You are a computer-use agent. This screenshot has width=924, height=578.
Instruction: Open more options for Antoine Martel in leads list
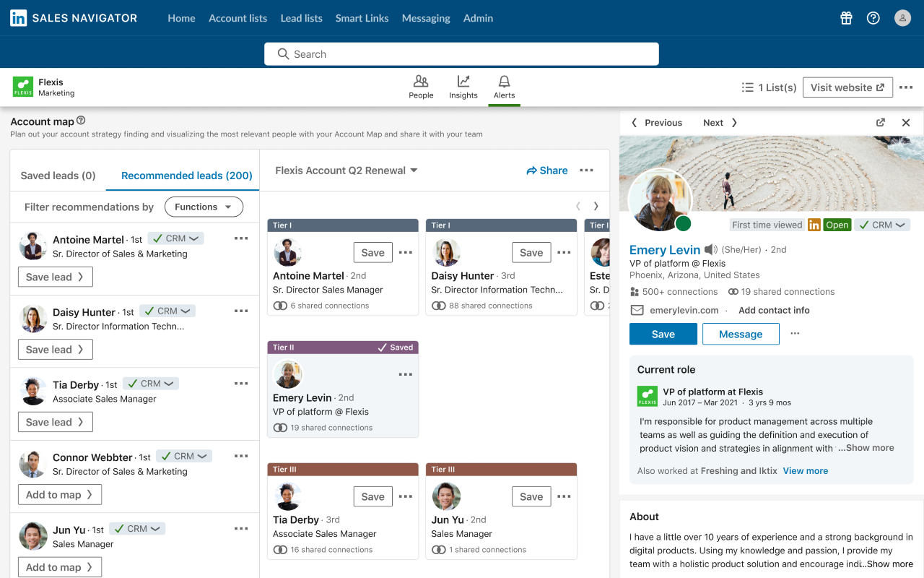tap(241, 238)
